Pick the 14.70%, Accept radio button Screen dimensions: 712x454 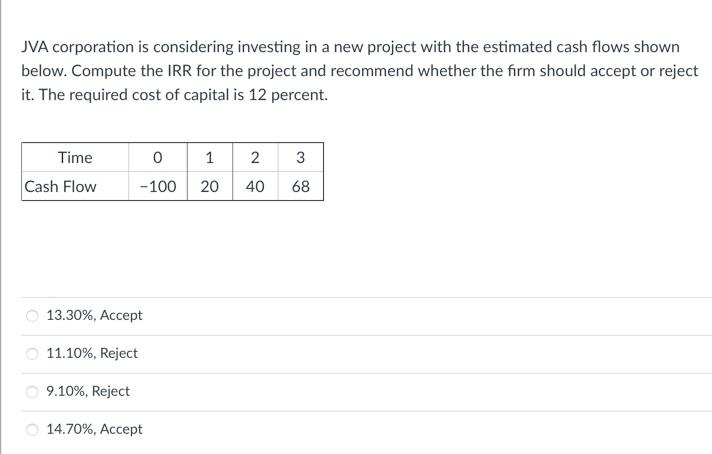[33, 430]
